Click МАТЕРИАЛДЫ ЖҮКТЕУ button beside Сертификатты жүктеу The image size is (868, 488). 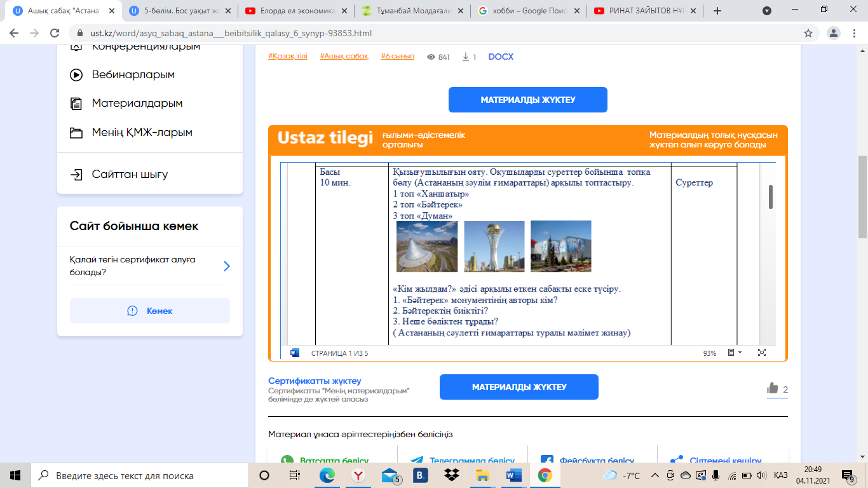tap(519, 387)
